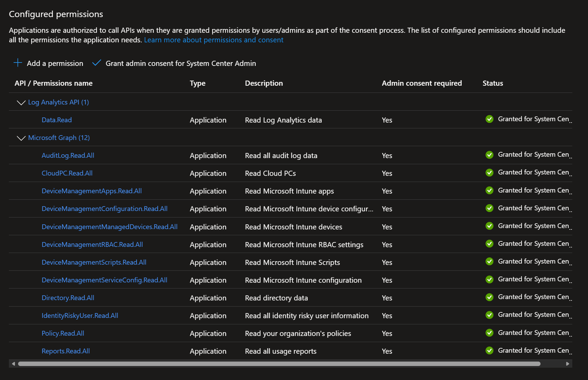Click 'Granted for System Cen..' in Reports.Read.All row
This screenshot has width=588, height=380.
pos(535,351)
